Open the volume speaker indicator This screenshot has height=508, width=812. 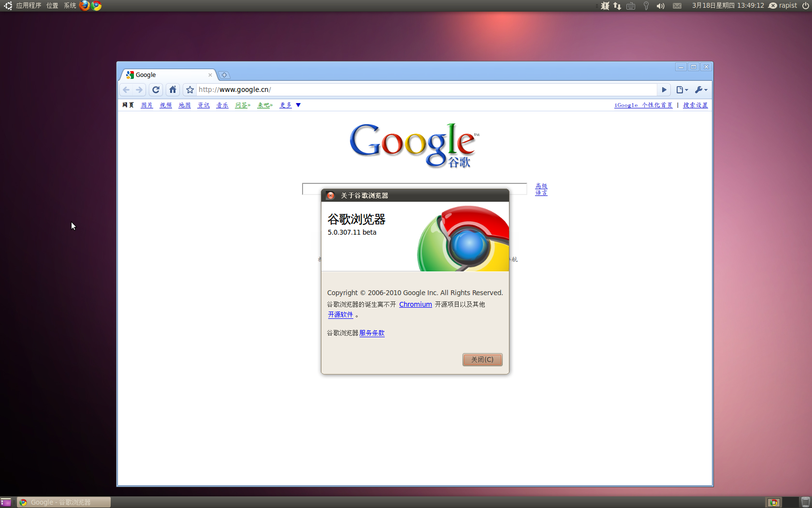tap(660, 6)
